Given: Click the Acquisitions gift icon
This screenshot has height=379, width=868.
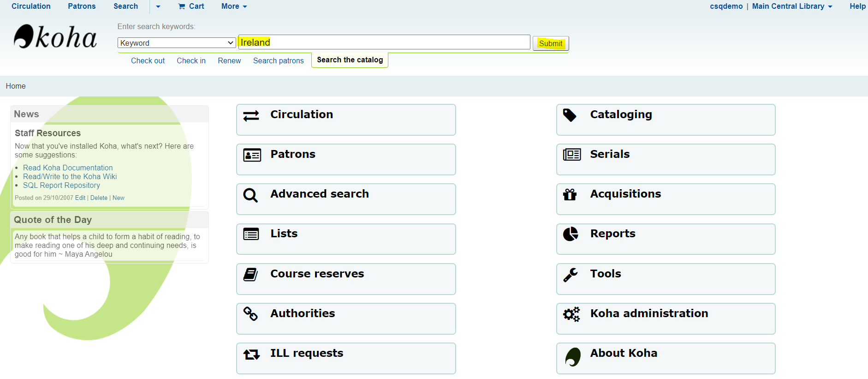Looking at the screenshot, I should [x=570, y=195].
